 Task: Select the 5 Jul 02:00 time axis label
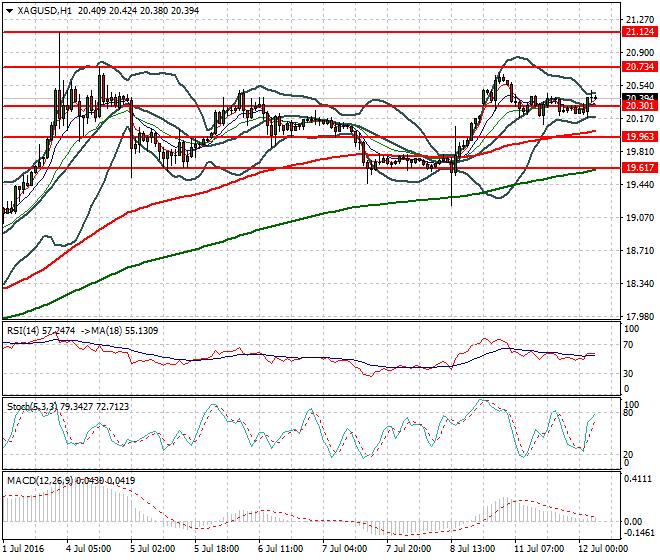tap(153, 549)
